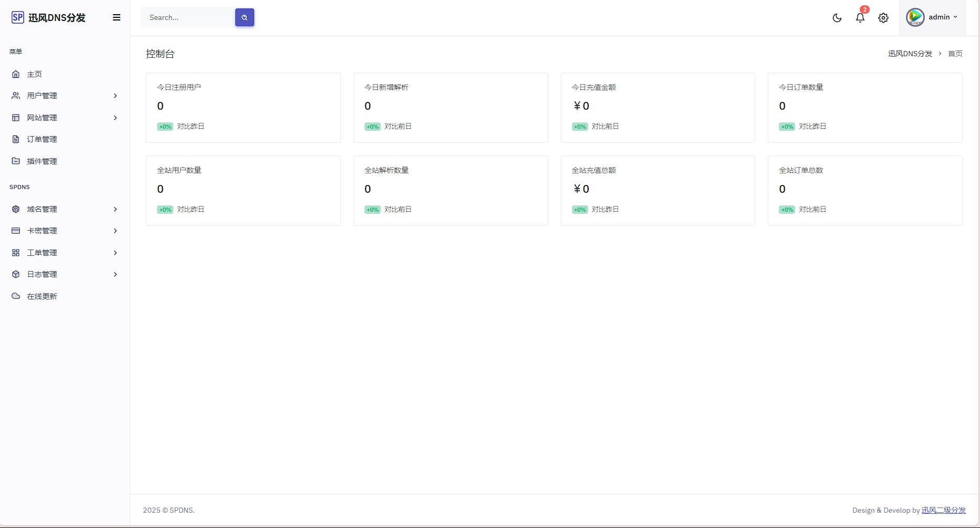Screen dimensions: 980x528
Task: Click the search magnifier button
Action: pos(244,17)
